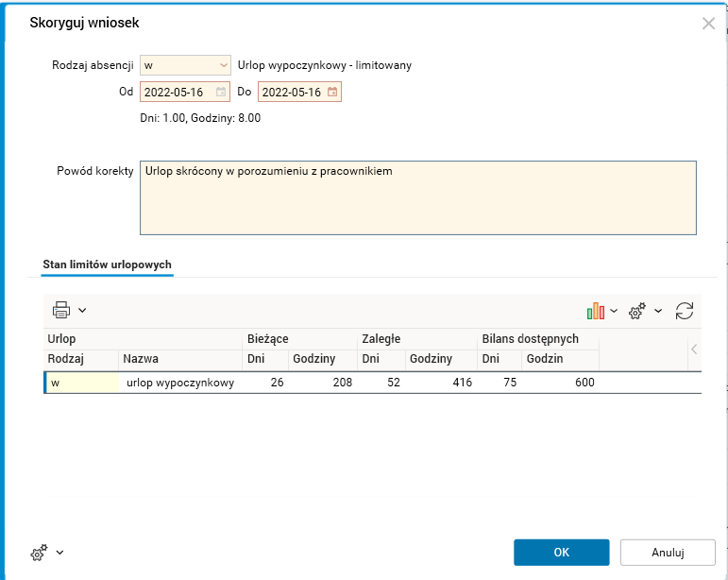Expand the table settings dropdown arrow
The width and height of the screenshot is (728, 580).
point(658,311)
